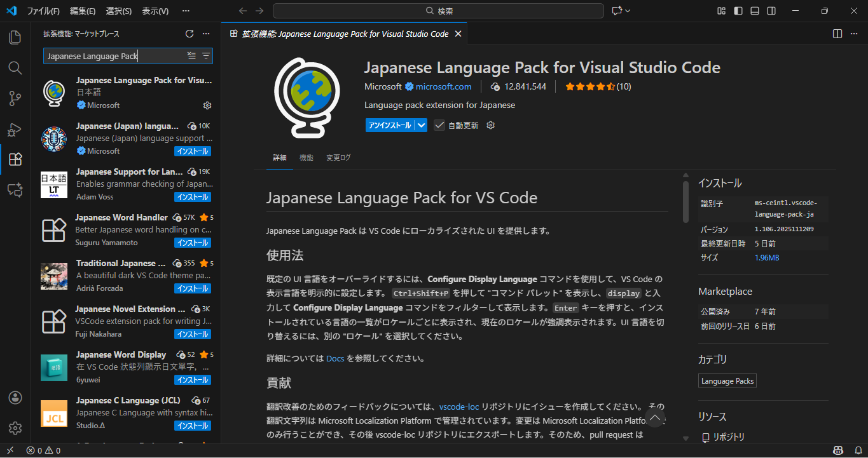This screenshot has height=458, width=868.
Task: Install Japanese Novel Extension pack
Action: [x=192, y=334]
